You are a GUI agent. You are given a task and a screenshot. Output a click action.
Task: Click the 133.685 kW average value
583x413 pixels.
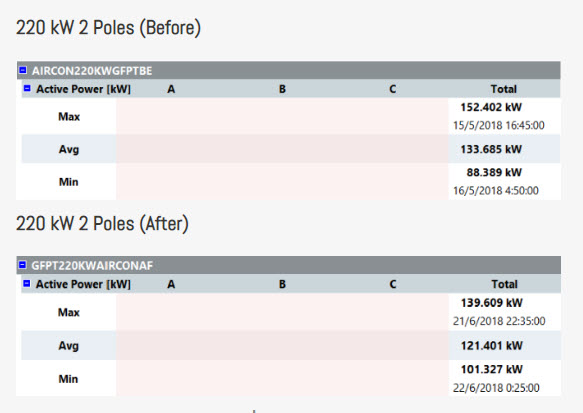point(491,149)
